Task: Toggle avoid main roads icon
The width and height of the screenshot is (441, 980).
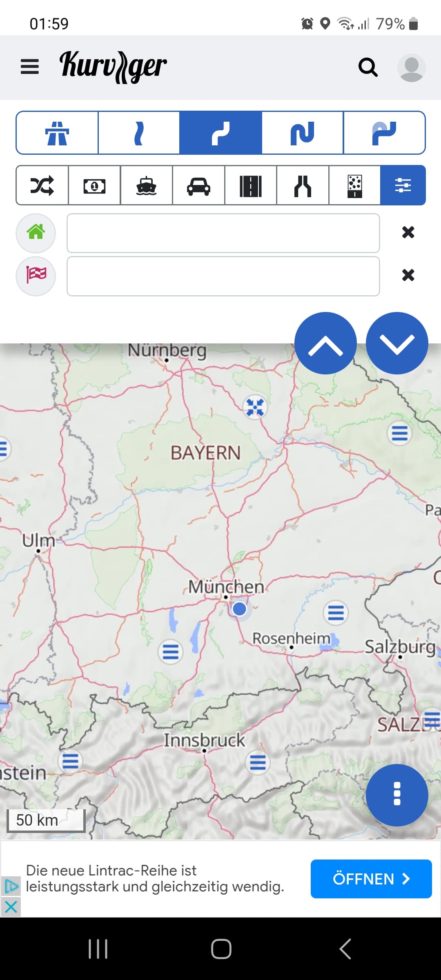Action: [x=250, y=185]
